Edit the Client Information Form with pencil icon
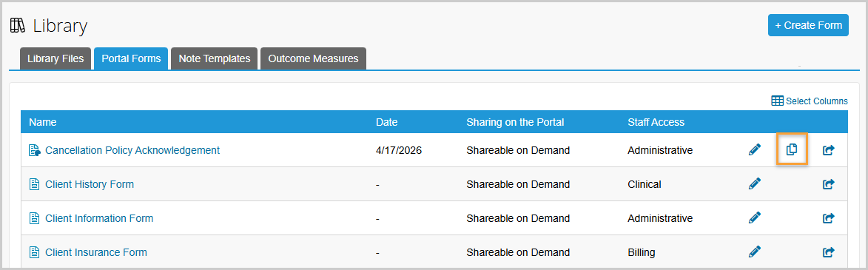 click(x=755, y=218)
